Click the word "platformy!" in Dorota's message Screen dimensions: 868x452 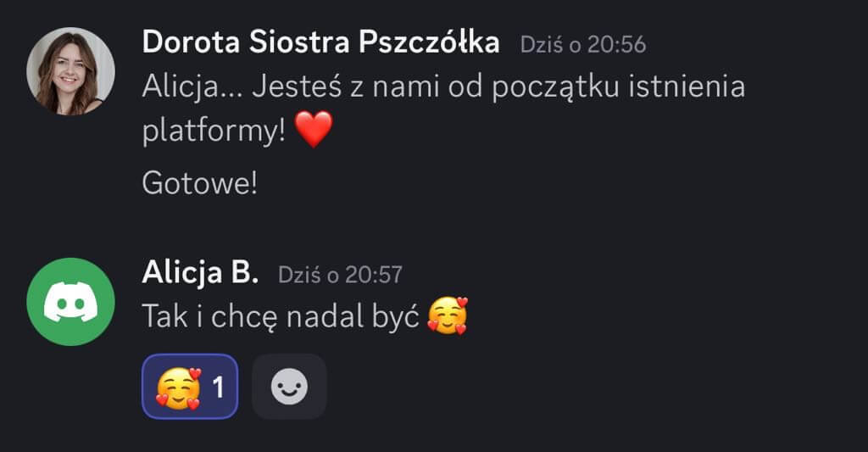click(x=214, y=132)
